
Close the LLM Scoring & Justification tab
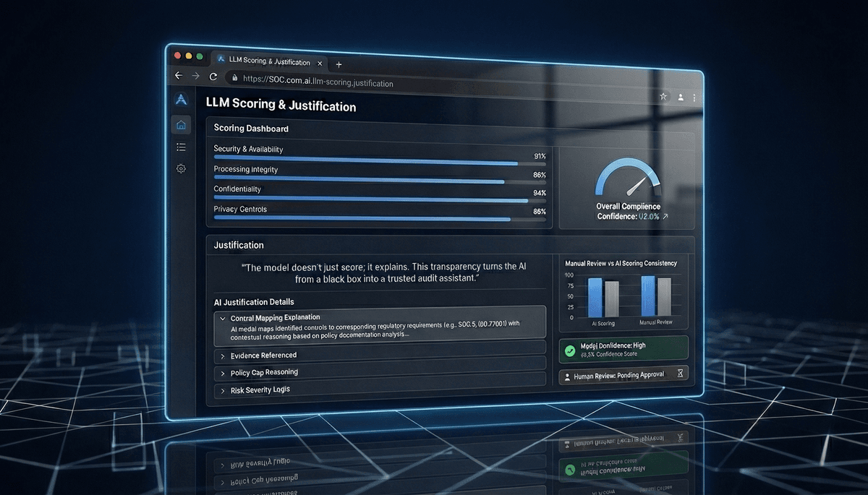point(319,63)
